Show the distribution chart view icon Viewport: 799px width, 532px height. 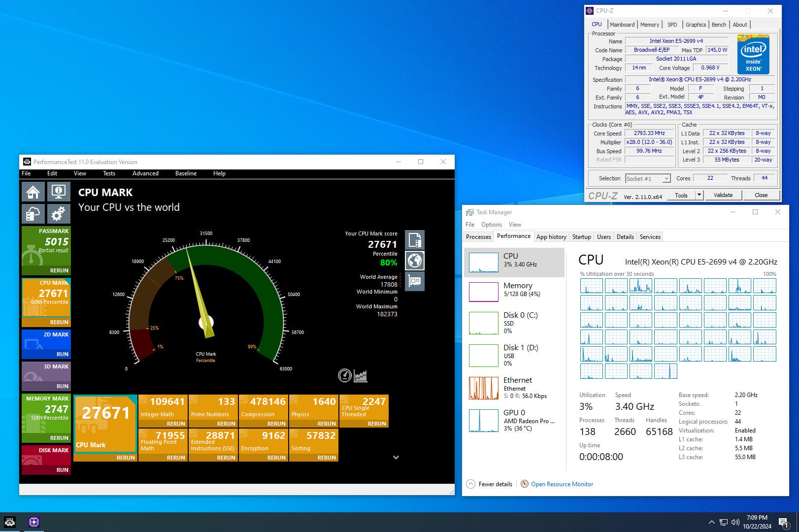click(x=361, y=375)
